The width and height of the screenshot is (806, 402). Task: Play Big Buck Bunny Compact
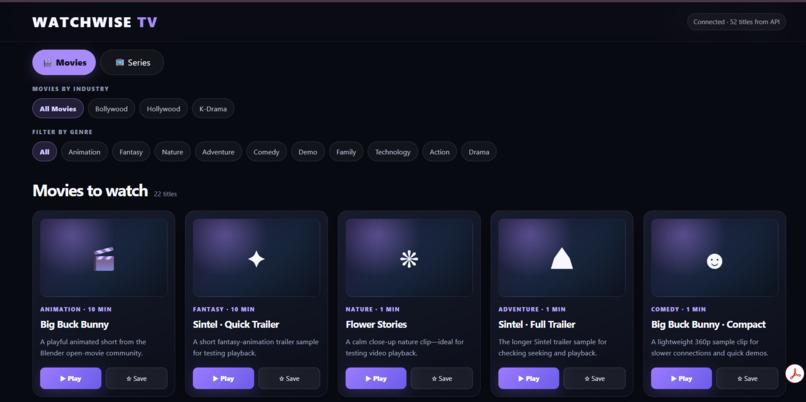pyautogui.click(x=681, y=378)
